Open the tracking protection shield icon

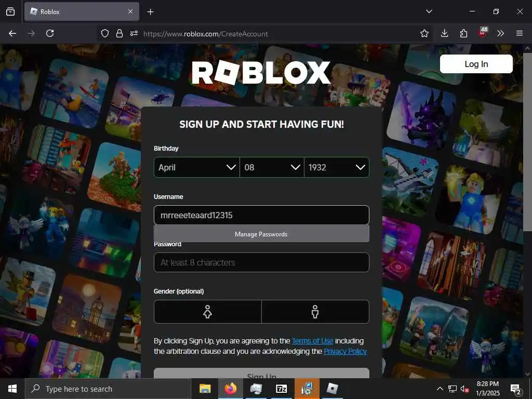(x=105, y=33)
